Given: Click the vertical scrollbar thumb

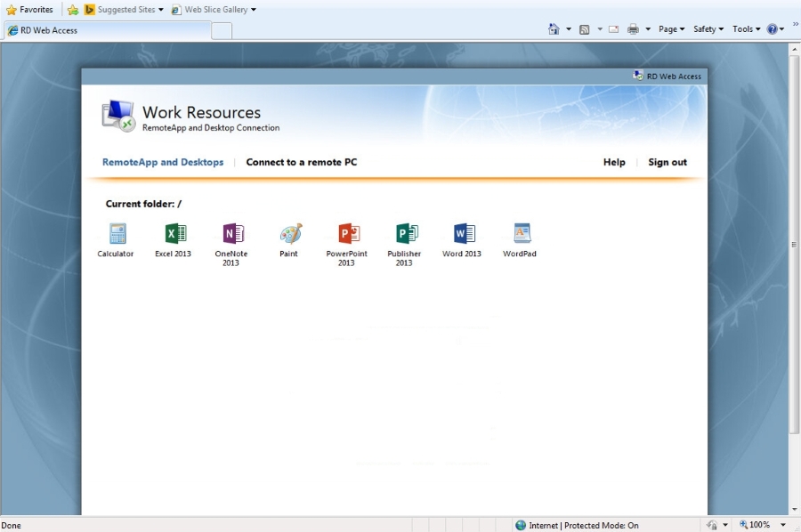Looking at the screenshot, I should point(795,245).
